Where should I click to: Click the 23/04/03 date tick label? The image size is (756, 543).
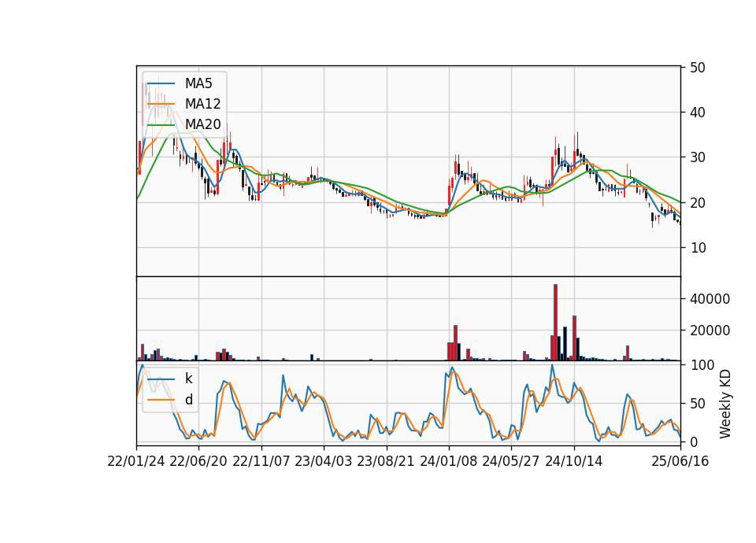pos(324,461)
